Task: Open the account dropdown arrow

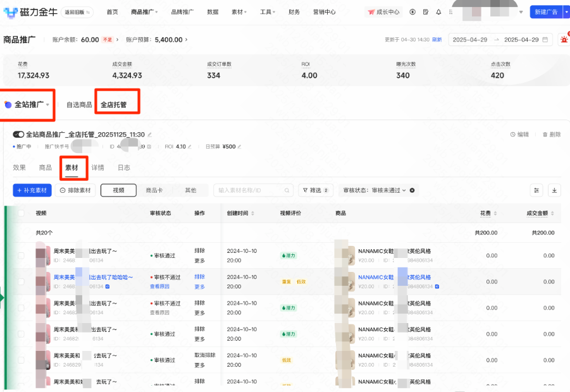Action: pyautogui.click(x=521, y=12)
